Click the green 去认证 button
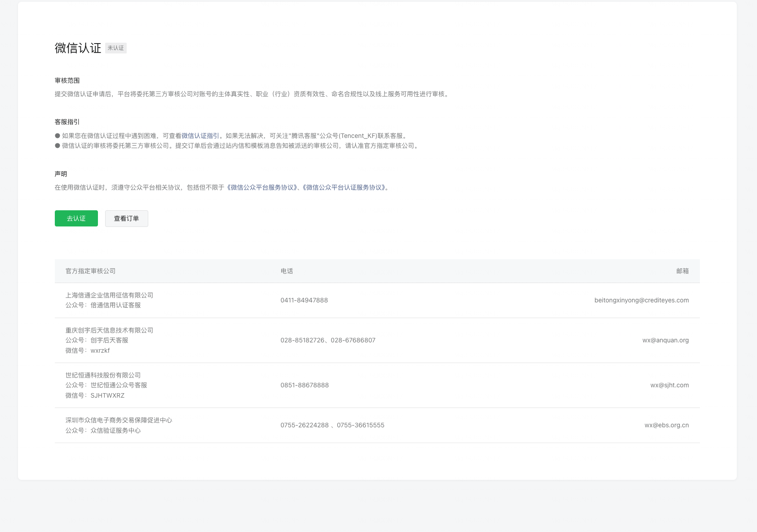Viewport: 757px width, 532px height. coord(76,218)
